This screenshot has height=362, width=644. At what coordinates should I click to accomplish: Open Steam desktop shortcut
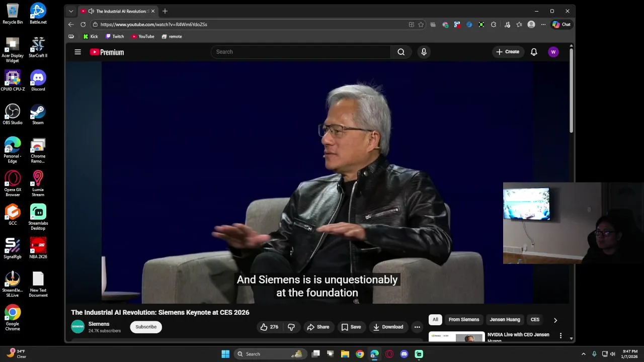click(x=38, y=114)
